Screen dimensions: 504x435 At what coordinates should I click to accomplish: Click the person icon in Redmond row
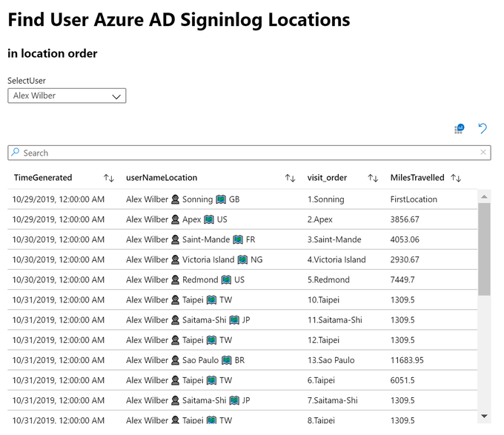coord(175,280)
